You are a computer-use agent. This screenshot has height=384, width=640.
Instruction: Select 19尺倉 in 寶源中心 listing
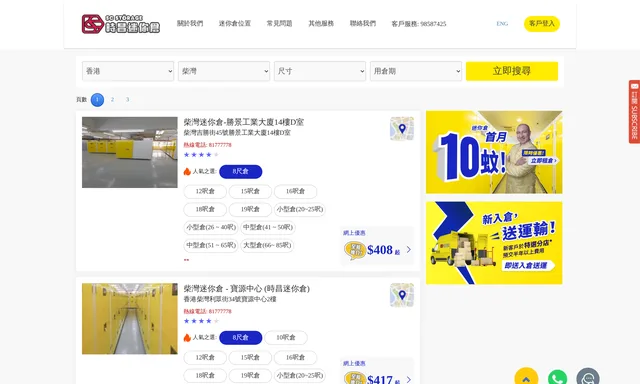[250, 375]
